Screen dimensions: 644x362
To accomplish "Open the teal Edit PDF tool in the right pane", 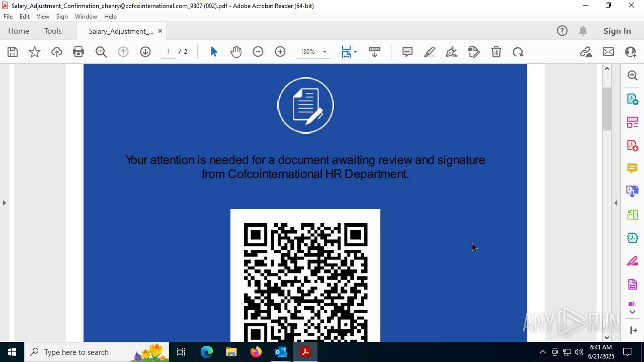I will (x=632, y=238).
